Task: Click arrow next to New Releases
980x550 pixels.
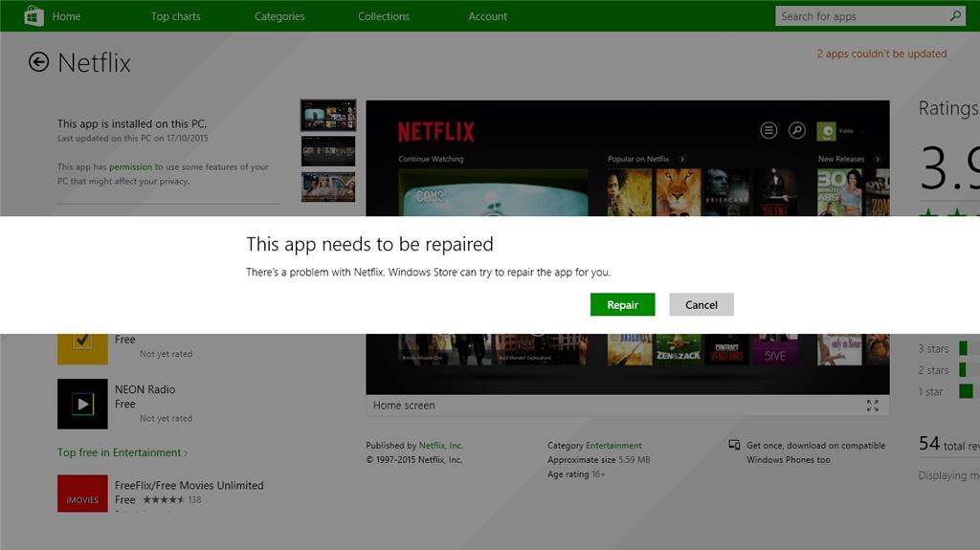Action: (878, 160)
